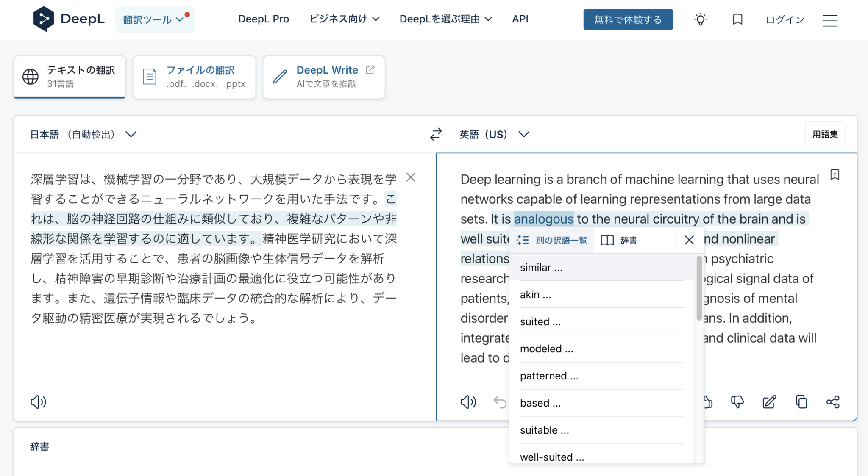Share the translation
The height and width of the screenshot is (476, 868).
click(x=833, y=402)
